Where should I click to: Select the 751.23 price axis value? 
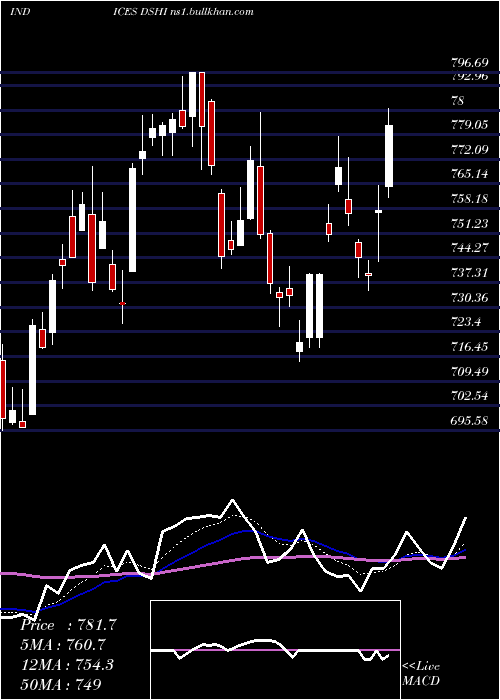tap(470, 224)
